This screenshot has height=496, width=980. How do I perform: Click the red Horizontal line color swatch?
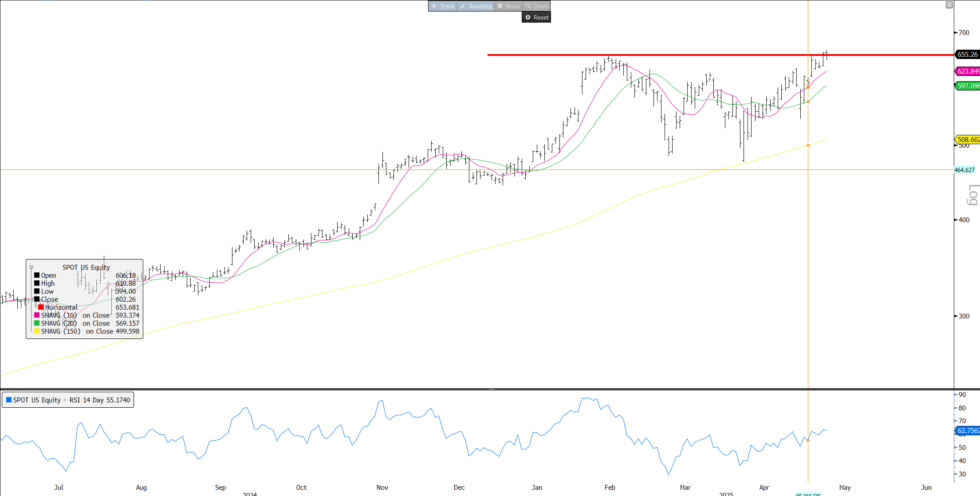tap(41, 307)
